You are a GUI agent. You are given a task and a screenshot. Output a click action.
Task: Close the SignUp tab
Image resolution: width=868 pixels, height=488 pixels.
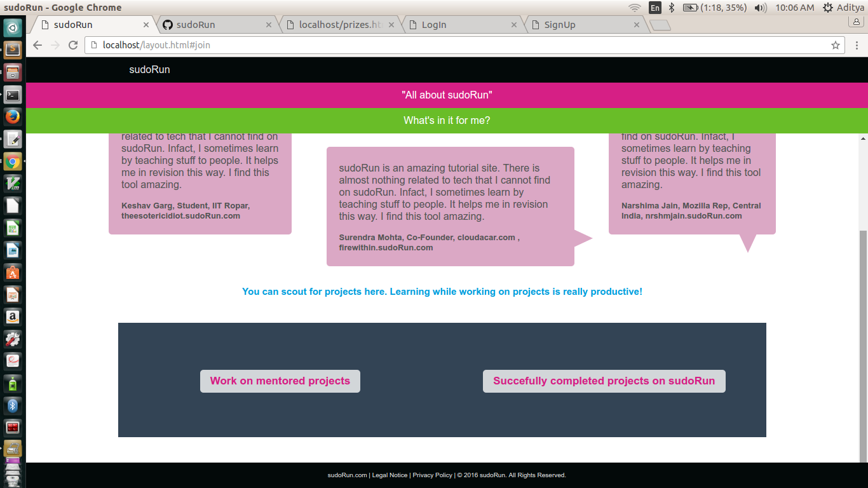[637, 25]
